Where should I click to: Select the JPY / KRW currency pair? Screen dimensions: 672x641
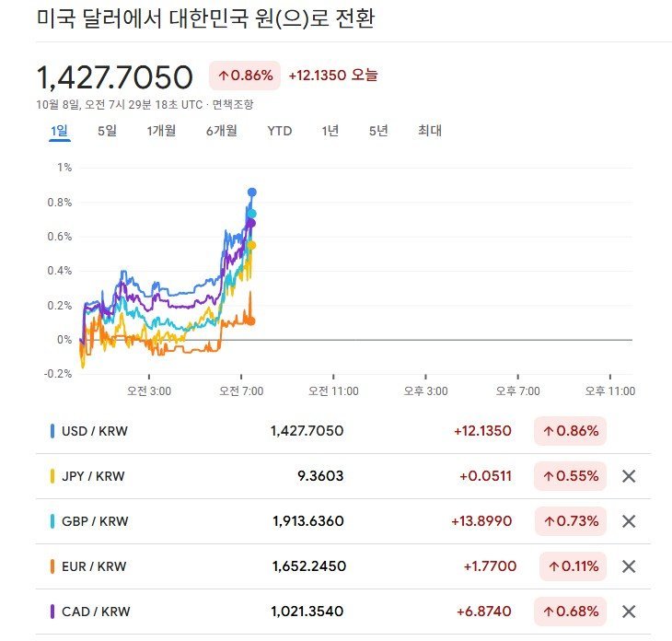[x=93, y=476]
